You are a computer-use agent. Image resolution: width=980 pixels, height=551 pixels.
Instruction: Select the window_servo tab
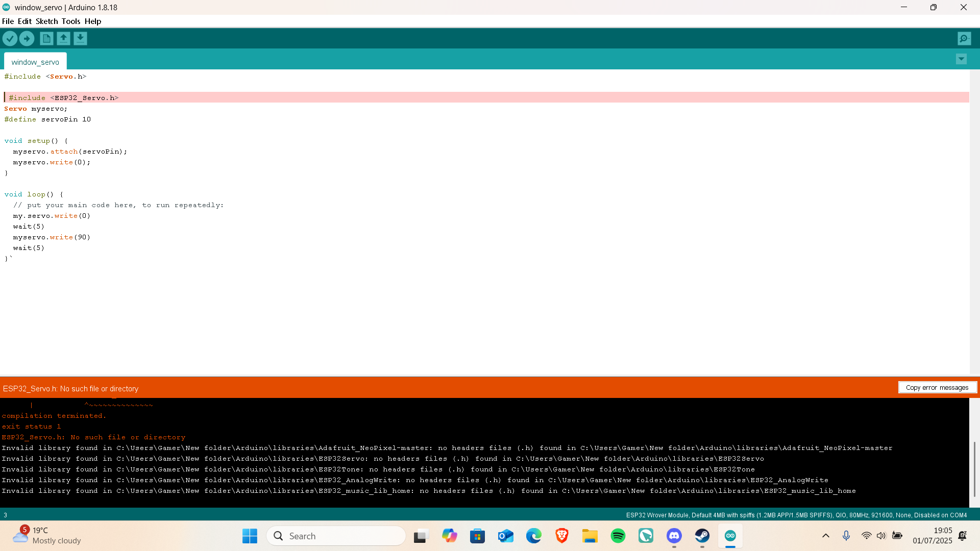[35, 62]
